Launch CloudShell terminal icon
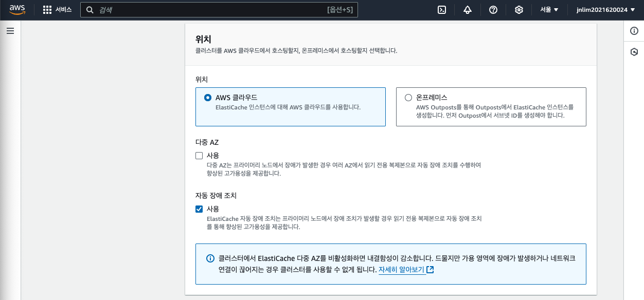644x300 pixels. coord(441,10)
